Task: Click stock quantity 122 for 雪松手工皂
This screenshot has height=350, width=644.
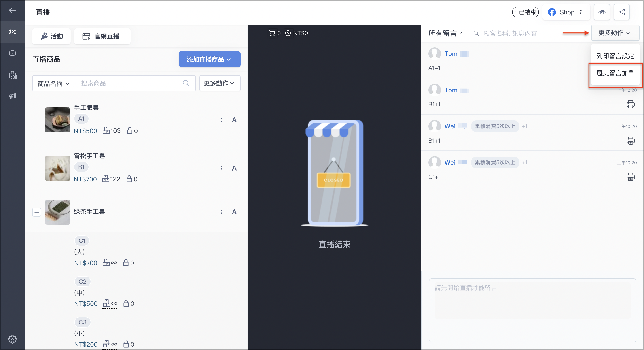Action: [111, 179]
